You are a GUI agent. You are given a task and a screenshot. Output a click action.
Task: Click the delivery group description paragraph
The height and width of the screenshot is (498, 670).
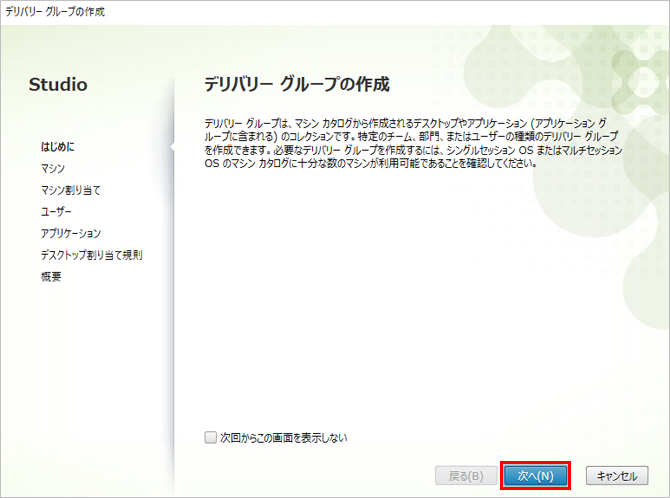pos(413,142)
